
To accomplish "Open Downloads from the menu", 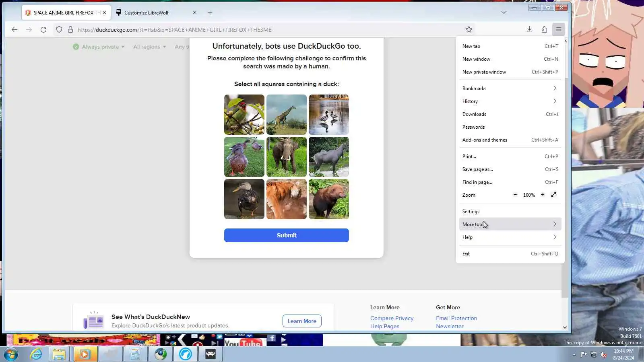I will (510, 114).
